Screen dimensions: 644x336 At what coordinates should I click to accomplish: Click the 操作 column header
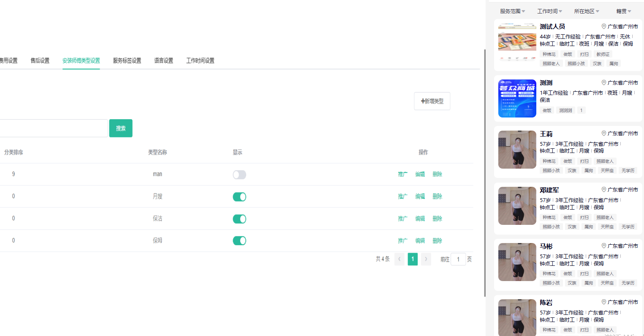click(x=423, y=152)
